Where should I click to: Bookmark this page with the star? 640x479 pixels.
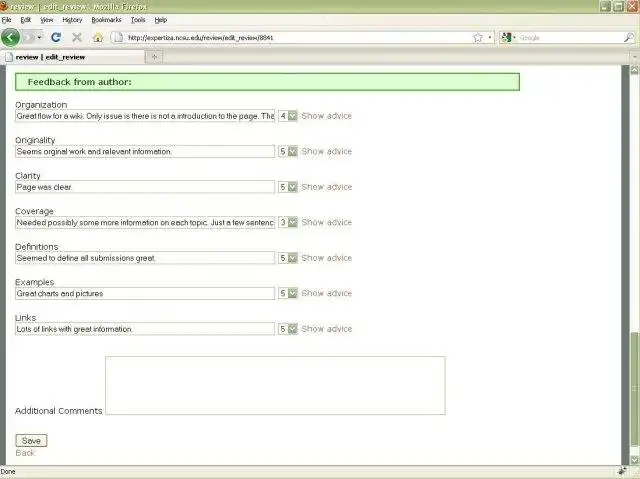tap(478, 38)
